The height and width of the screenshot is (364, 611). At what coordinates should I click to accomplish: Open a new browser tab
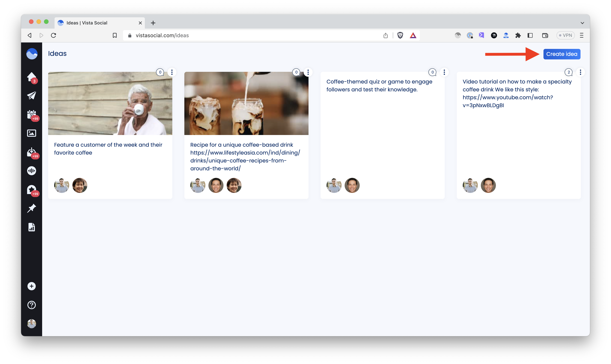pyautogui.click(x=153, y=23)
